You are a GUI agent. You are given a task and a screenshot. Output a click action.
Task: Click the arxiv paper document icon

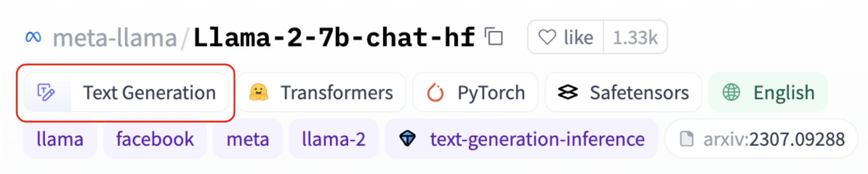tap(686, 139)
